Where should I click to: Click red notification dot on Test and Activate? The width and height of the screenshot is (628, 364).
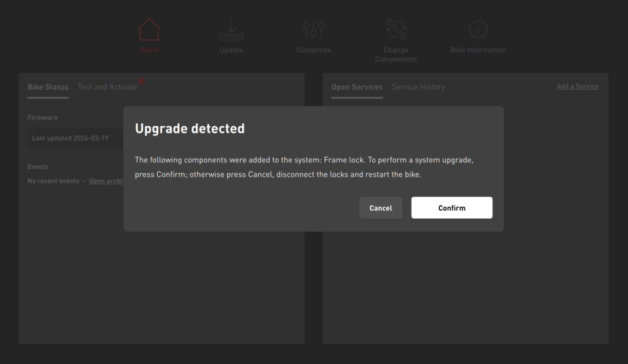click(x=142, y=81)
